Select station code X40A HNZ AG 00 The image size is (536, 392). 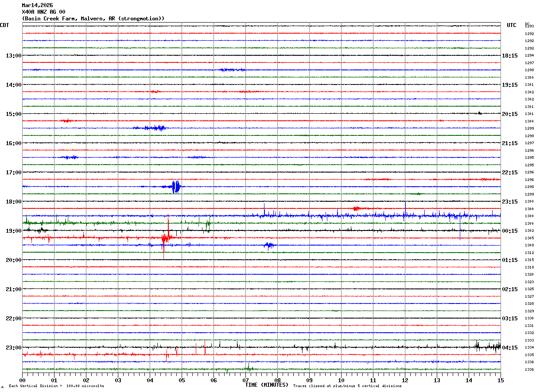tap(43, 12)
